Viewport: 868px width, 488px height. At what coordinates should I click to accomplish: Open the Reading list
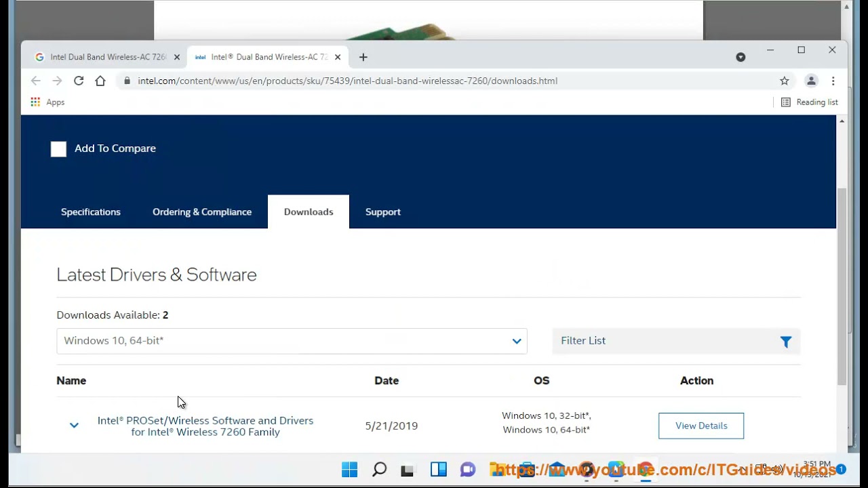(x=810, y=102)
